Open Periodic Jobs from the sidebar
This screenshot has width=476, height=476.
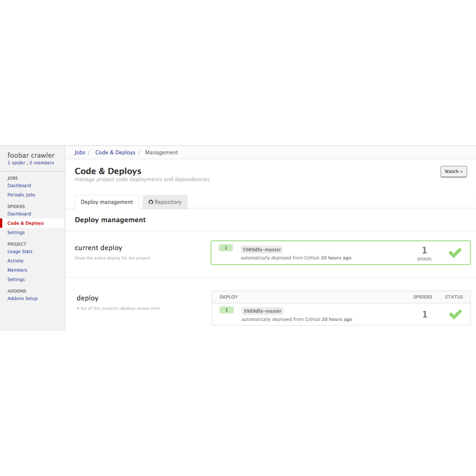point(21,194)
